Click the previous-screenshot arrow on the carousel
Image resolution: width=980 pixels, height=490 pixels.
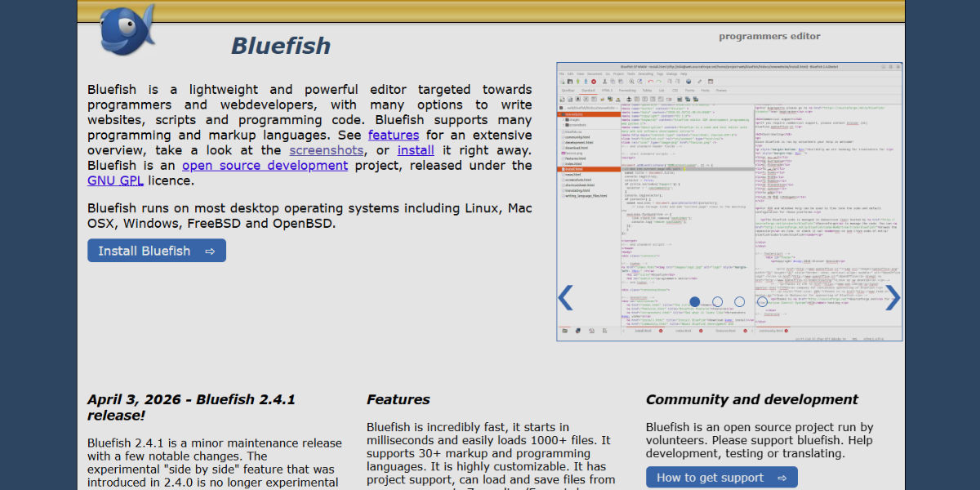(566, 298)
